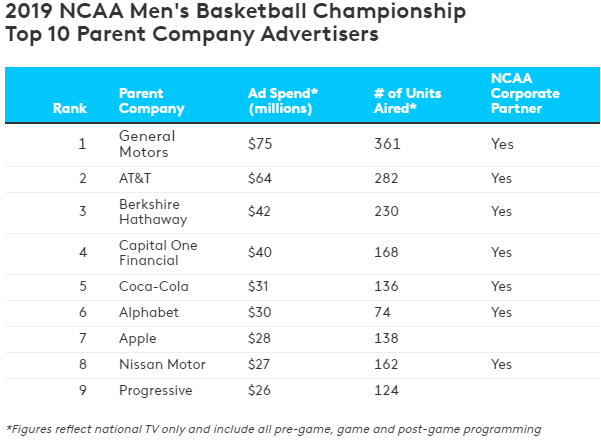This screenshot has width=601, height=440.
Task: Select the Coca-Cola row name
Action: [153, 287]
